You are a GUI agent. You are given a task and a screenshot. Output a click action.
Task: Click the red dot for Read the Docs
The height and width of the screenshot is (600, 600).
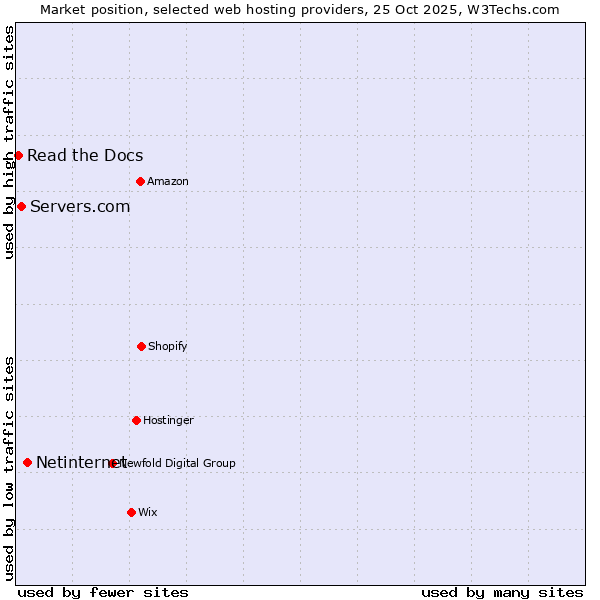coord(18,155)
